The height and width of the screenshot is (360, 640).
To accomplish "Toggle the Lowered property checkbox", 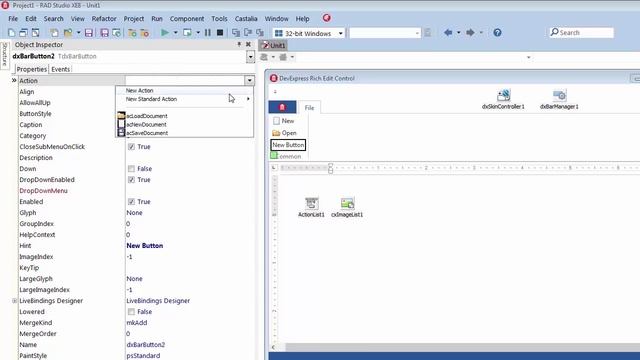I will point(131,311).
